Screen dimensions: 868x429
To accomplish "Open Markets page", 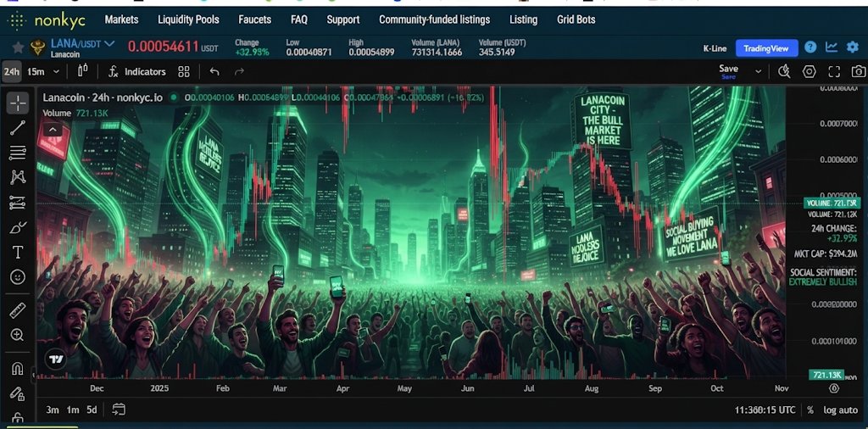I will (x=121, y=20).
